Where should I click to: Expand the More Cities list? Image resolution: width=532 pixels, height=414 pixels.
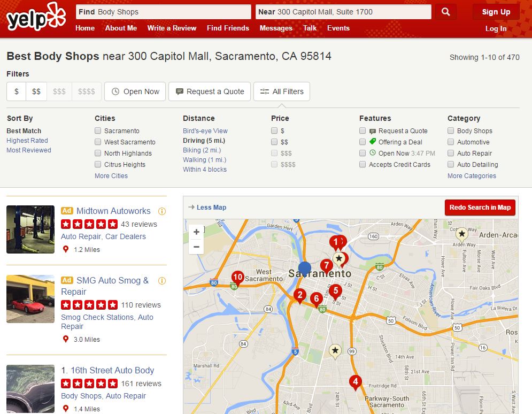(x=111, y=176)
